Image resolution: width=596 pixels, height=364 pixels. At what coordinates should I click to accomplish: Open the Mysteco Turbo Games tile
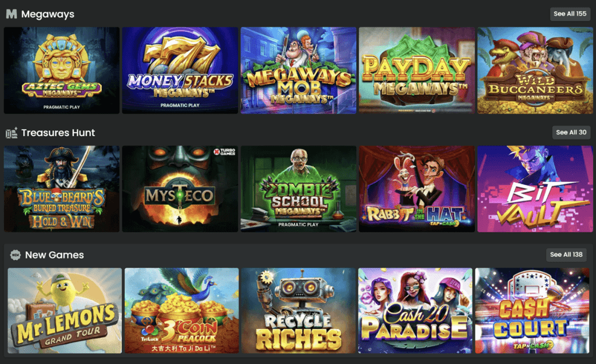tap(180, 188)
